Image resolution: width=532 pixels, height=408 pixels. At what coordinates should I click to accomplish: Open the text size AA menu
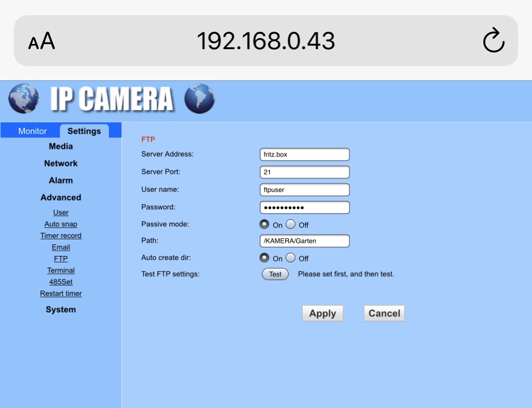click(x=42, y=41)
